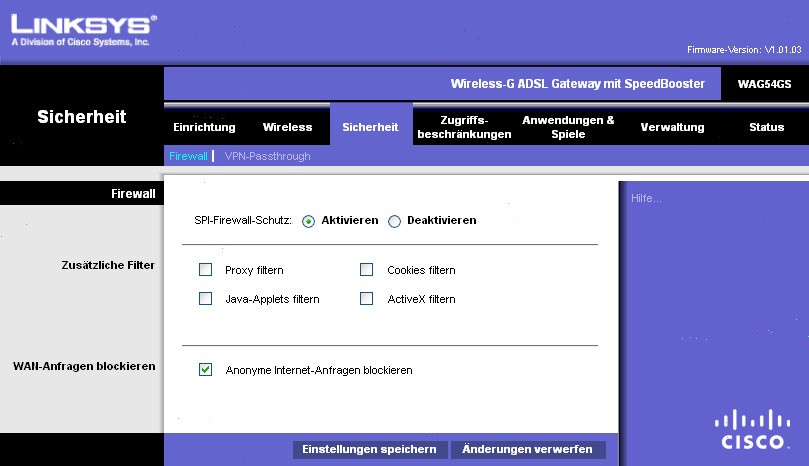Open the Einrichtung tab
Viewport: 809px width, 466px height.
(204, 127)
